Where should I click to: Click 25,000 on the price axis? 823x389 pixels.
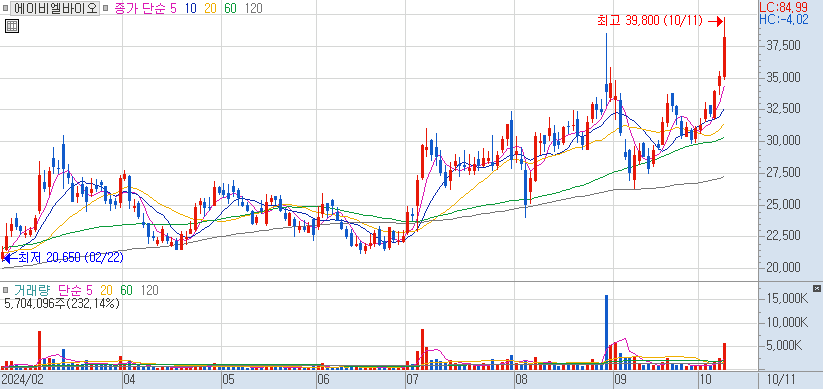pos(783,204)
